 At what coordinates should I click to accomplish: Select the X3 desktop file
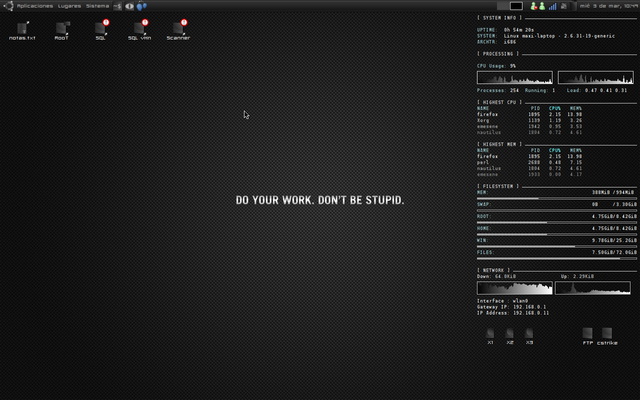click(529, 337)
